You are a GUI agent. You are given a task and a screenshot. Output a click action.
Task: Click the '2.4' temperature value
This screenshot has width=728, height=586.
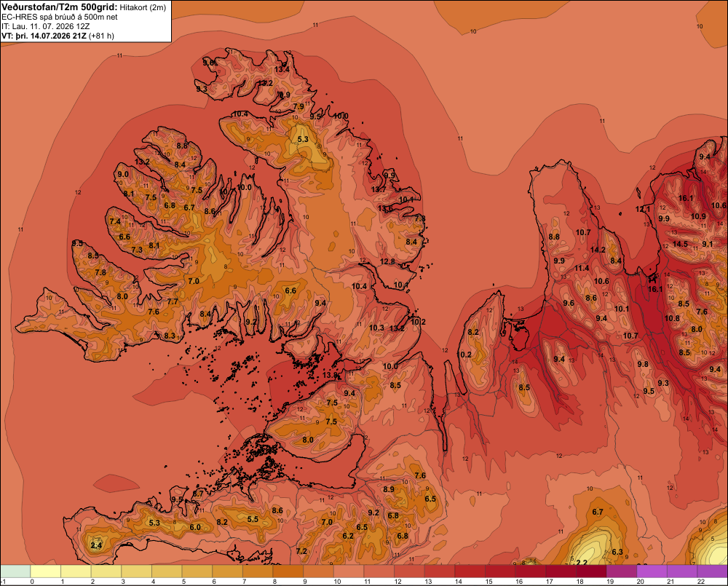pos(96,545)
